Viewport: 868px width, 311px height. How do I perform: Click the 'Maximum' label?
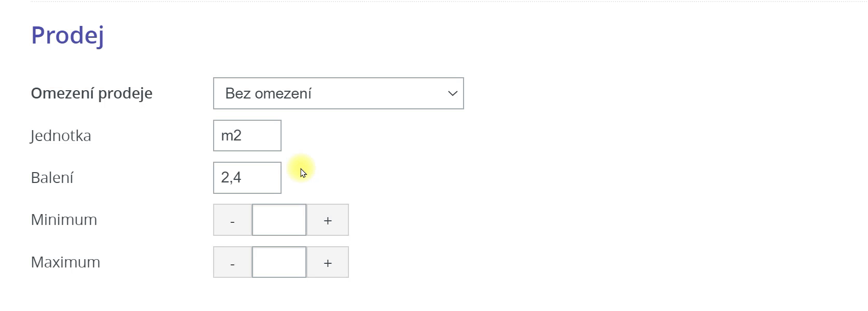point(65,262)
